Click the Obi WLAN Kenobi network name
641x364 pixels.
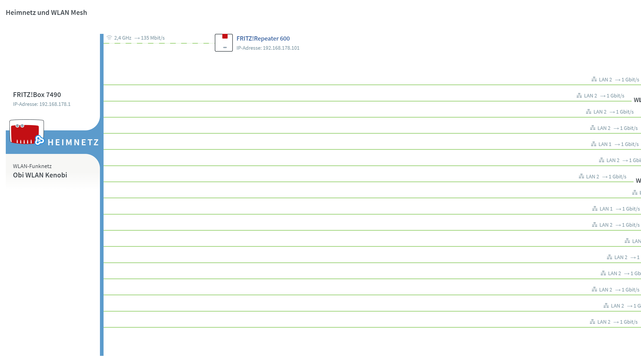point(40,175)
